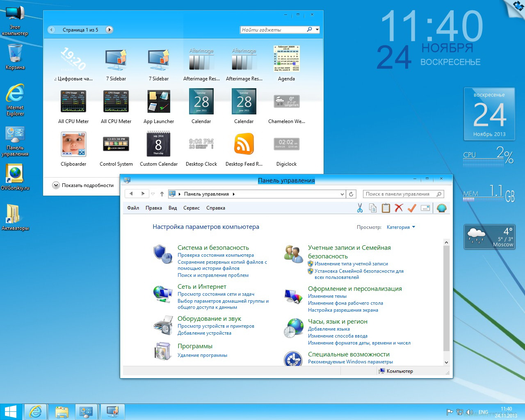Expand the address bar history dropdown
Viewport: 525px width, 420px height.
click(x=342, y=194)
